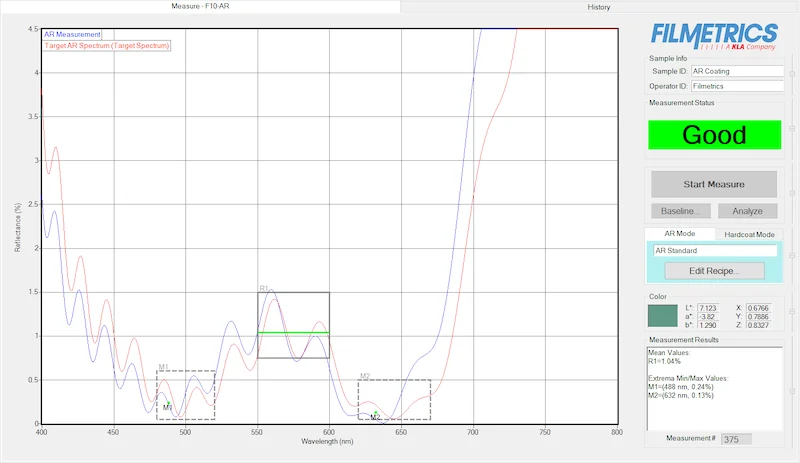Click the Baseline... button

685,211
